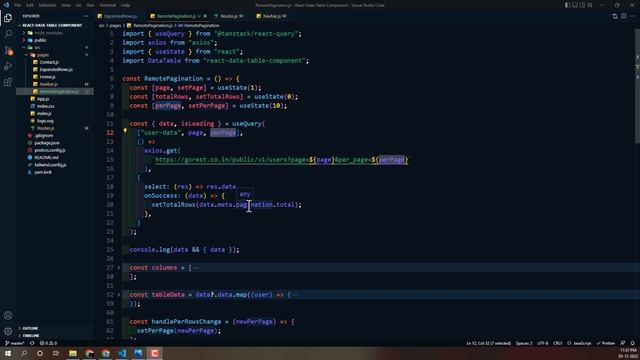Click the Ln 12, Col 32 cursor position
Screen dimensions: 640x360
[x=488, y=343]
